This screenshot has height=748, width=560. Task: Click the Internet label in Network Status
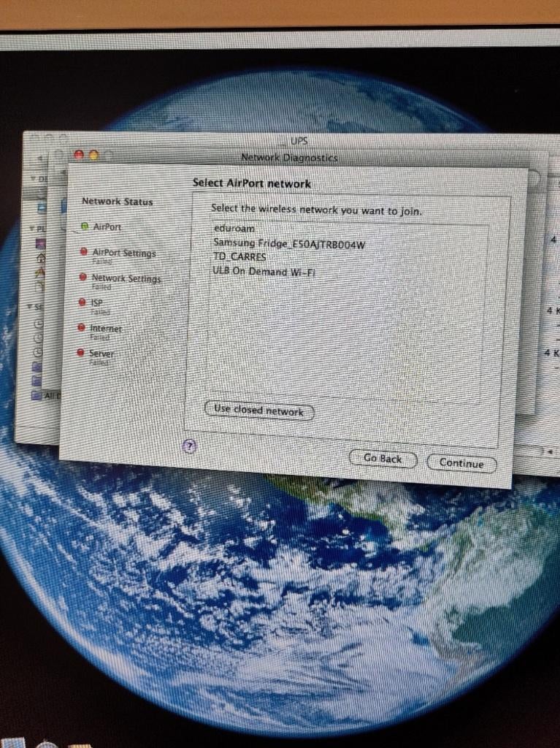[x=106, y=328]
